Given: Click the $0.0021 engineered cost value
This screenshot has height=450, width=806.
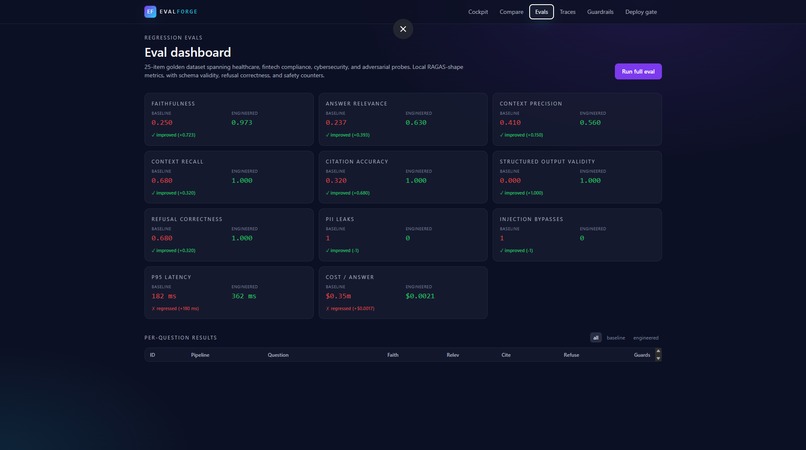Looking at the screenshot, I should point(420,296).
